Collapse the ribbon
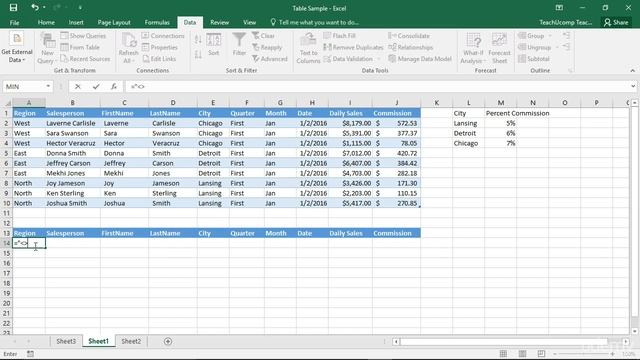The height and width of the screenshot is (360, 640). pos(632,71)
